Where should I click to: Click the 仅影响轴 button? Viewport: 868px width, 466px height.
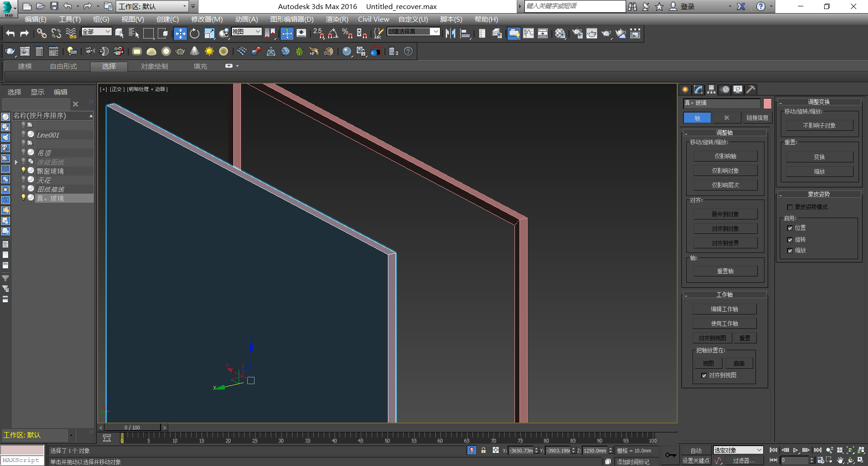(x=725, y=156)
